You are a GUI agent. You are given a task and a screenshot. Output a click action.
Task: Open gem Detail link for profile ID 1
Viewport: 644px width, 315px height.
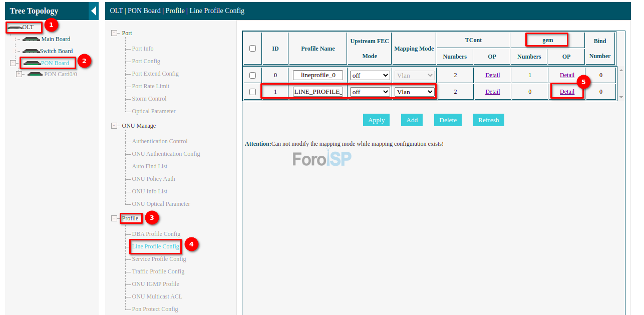(x=567, y=92)
